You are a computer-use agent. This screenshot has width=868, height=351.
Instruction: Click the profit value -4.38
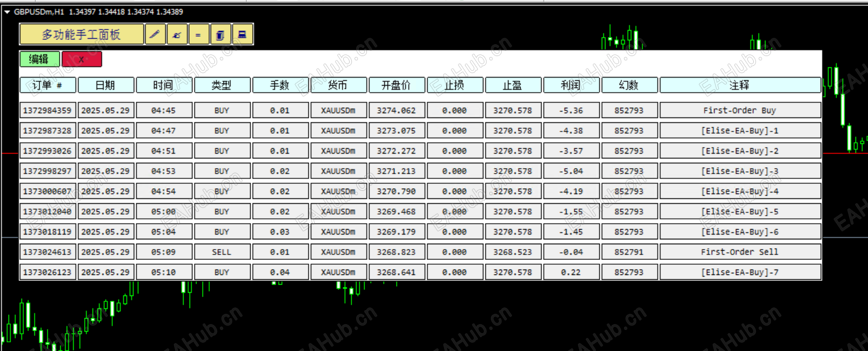point(571,130)
